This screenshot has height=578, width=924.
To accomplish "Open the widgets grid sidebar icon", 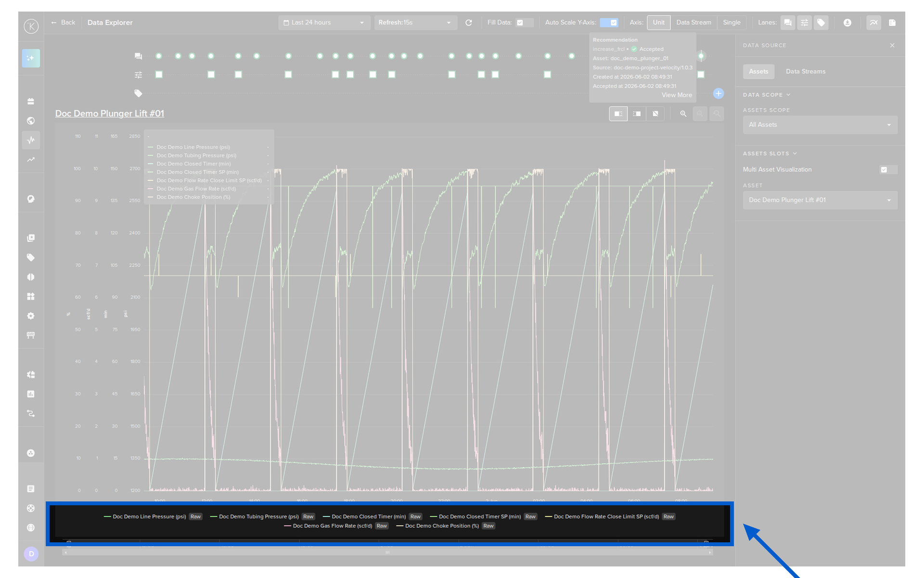I will tap(31, 296).
